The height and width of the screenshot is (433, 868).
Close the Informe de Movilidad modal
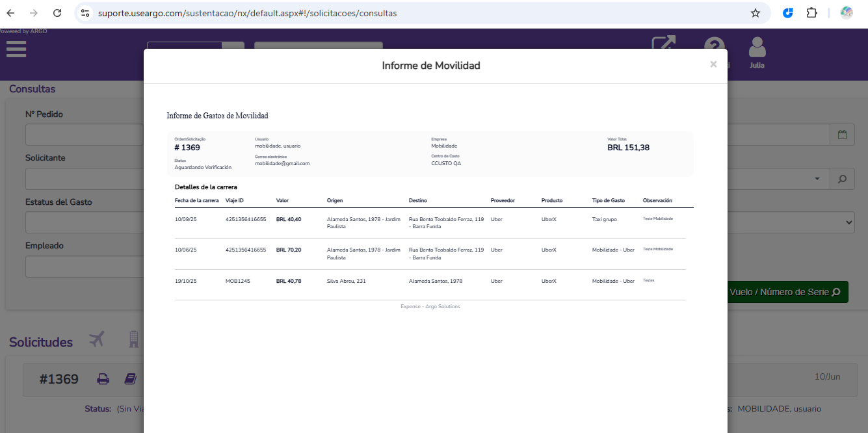point(713,64)
